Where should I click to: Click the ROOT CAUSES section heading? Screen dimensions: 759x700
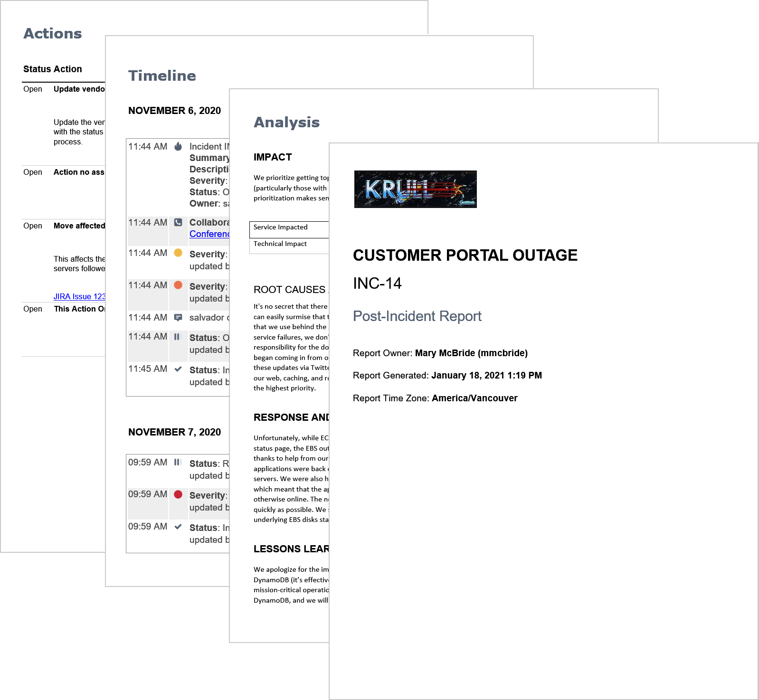tap(291, 290)
